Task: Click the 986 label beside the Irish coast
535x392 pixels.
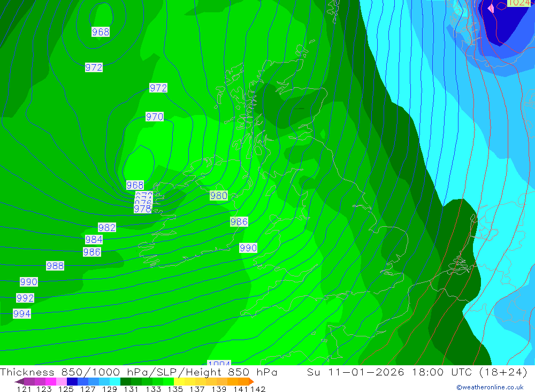Action: [239, 222]
